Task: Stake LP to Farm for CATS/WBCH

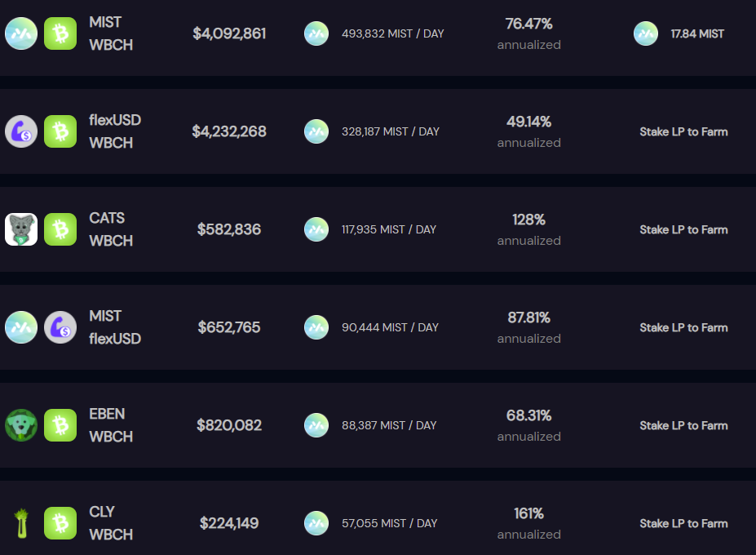Action: [x=683, y=229]
